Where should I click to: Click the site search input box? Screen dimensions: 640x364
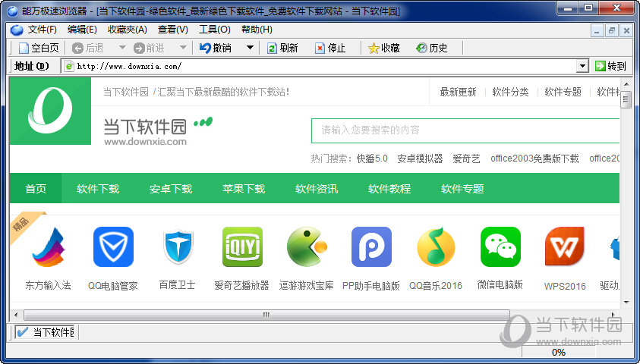[x=465, y=130]
